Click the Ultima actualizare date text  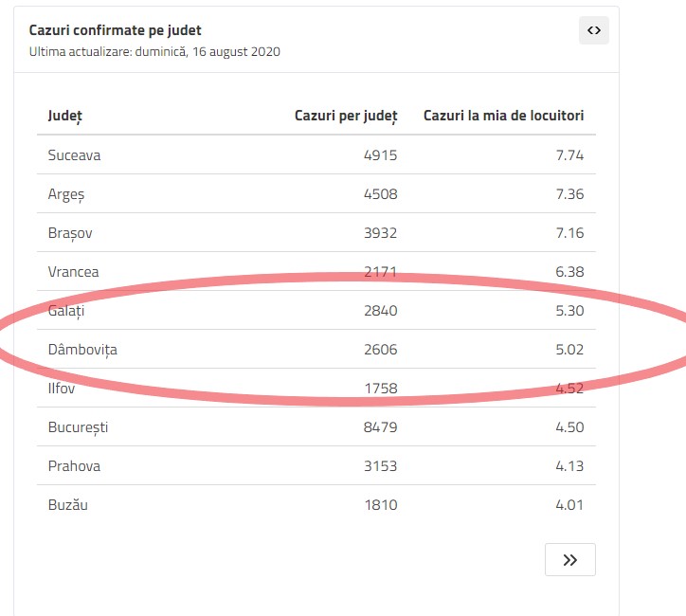[154, 51]
